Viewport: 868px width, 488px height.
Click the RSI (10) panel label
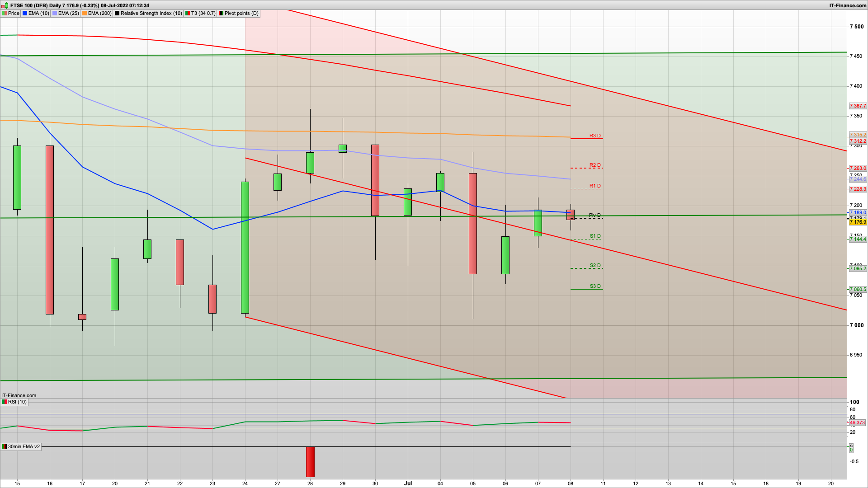14,402
